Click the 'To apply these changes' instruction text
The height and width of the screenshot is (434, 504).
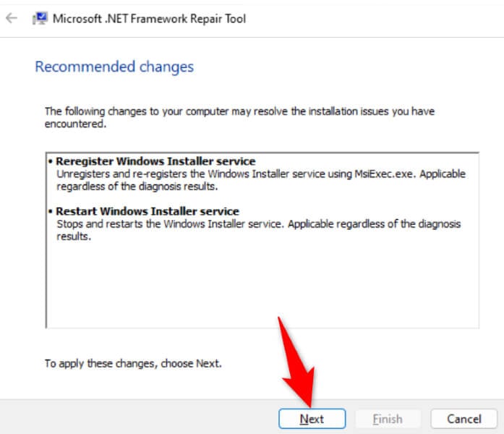pyautogui.click(x=133, y=363)
